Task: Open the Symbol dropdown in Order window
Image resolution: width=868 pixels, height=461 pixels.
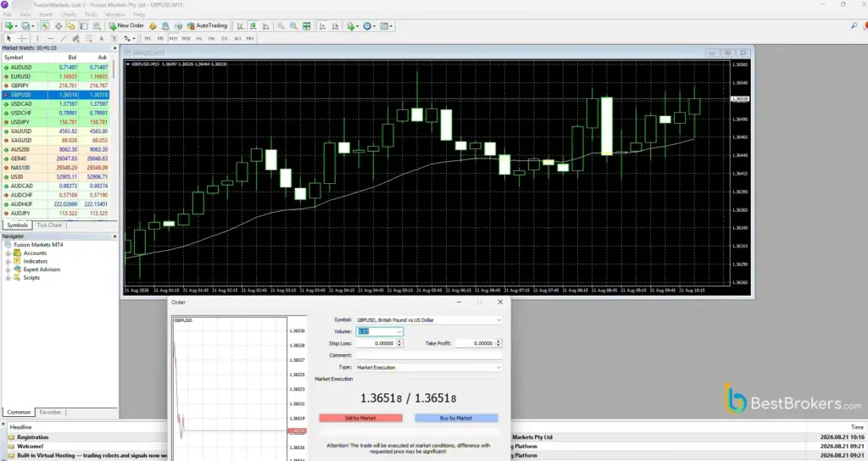Action: 498,319
